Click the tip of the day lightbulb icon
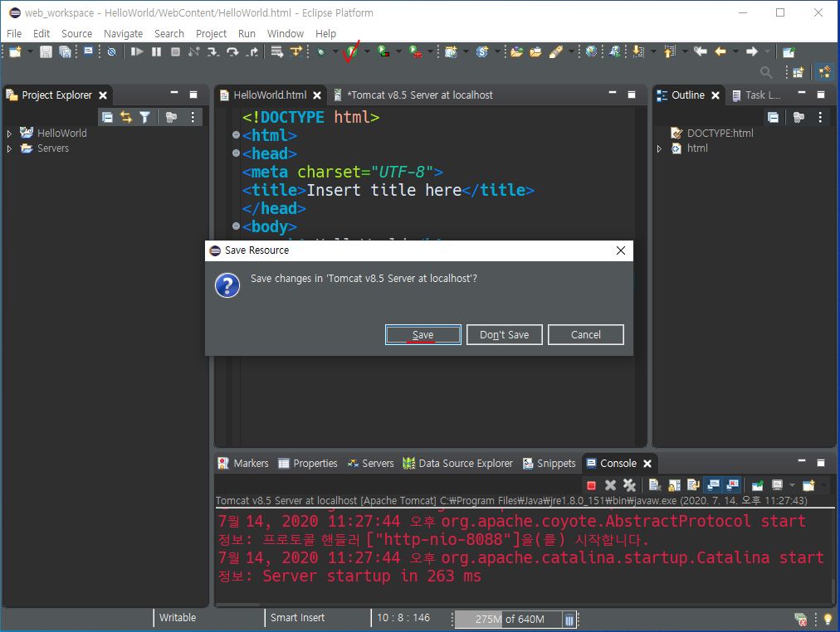This screenshot has height=632, width=840. 828,620
